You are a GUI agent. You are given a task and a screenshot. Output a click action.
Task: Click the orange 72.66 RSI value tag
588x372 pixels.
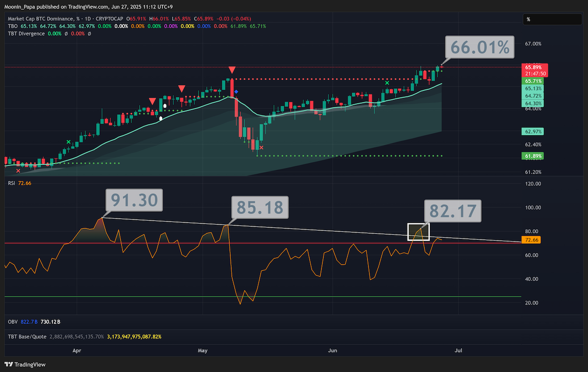coord(532,240)
